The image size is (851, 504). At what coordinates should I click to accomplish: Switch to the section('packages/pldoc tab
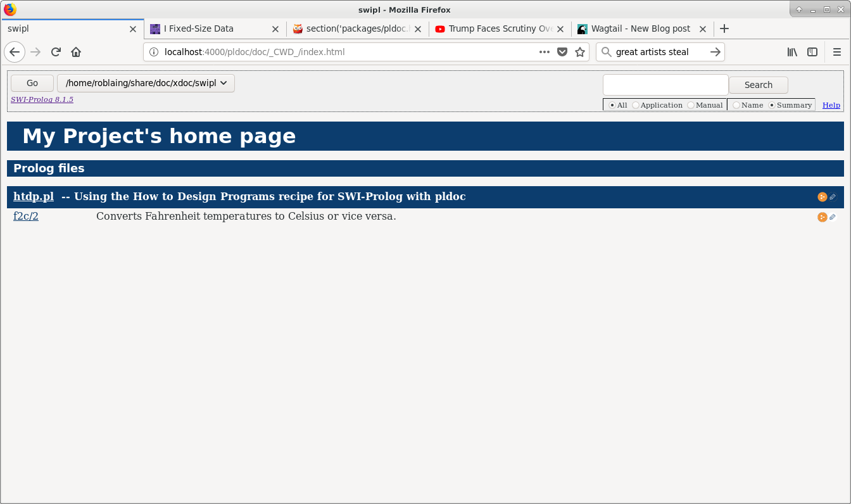coord(357,28)
